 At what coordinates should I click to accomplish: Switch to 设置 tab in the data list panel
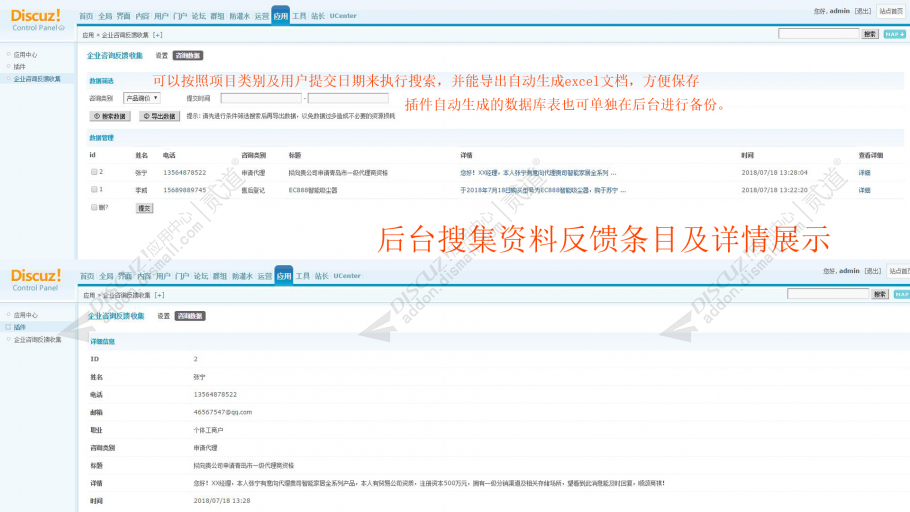161,56
